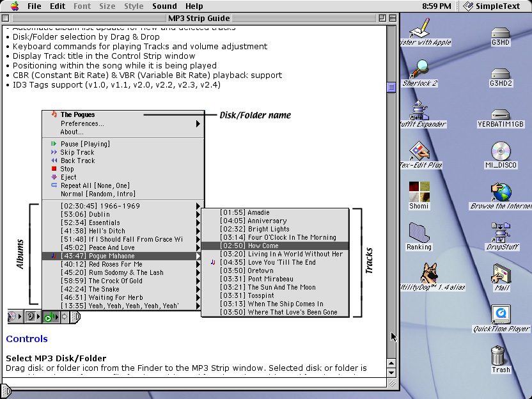Open the Apple menu
532x399 pixels.
pos(14,6)
